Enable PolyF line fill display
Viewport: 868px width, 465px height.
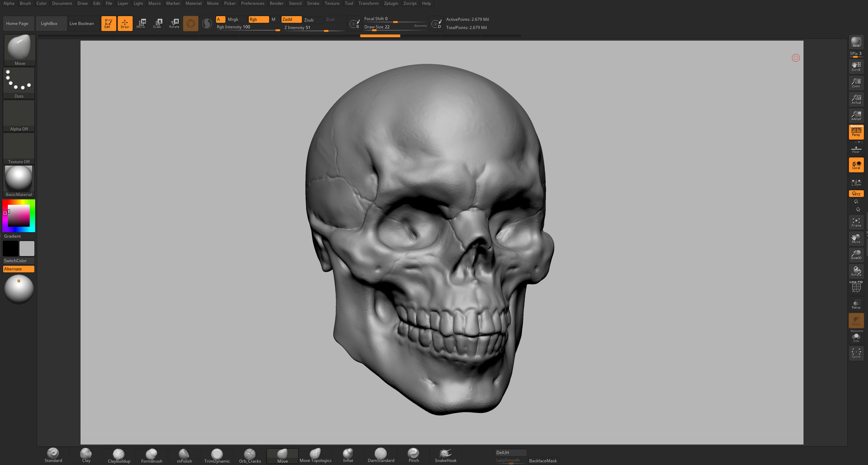pos(856,287)
